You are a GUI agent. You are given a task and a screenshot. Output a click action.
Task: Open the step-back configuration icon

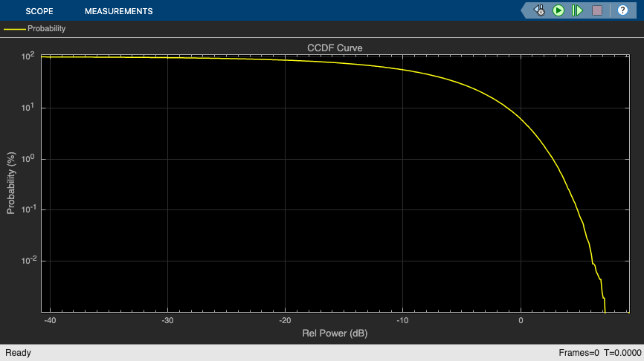pyautogui.click(x=539, y=10)
